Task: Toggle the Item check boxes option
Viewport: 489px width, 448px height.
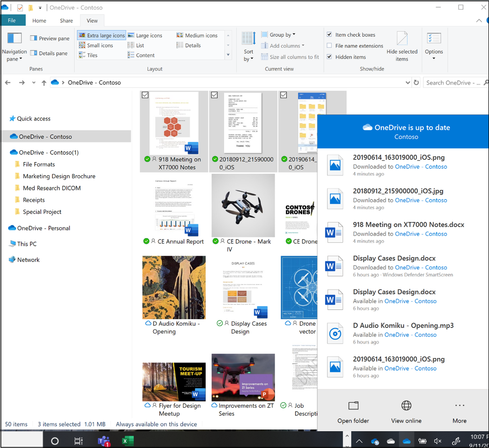Action: 329,35
